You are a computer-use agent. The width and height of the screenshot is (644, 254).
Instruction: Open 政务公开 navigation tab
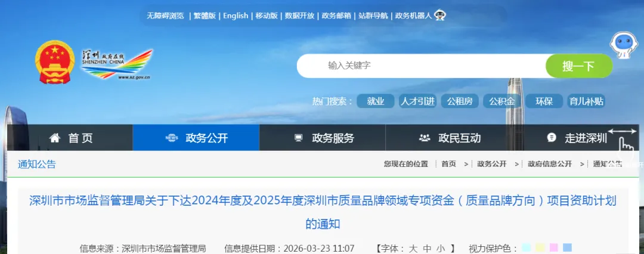pos(196,138)
